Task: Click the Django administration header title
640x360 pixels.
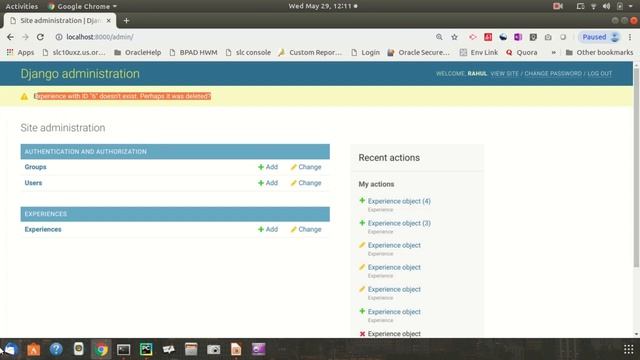Action: click(x=80, y=74)
